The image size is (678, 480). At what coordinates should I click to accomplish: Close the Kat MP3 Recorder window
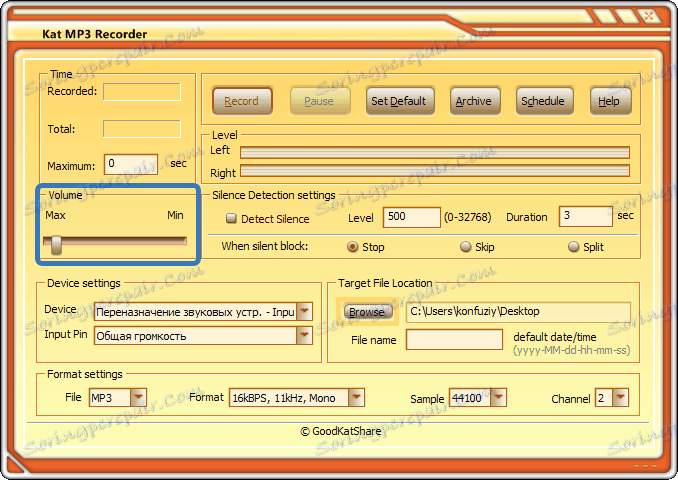(649, 17)
